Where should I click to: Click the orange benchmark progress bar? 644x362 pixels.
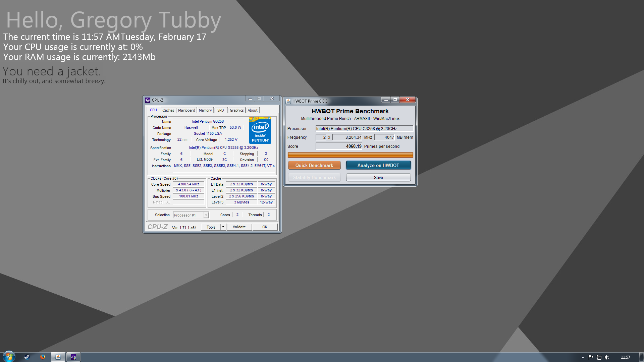[x=351, y=155]
